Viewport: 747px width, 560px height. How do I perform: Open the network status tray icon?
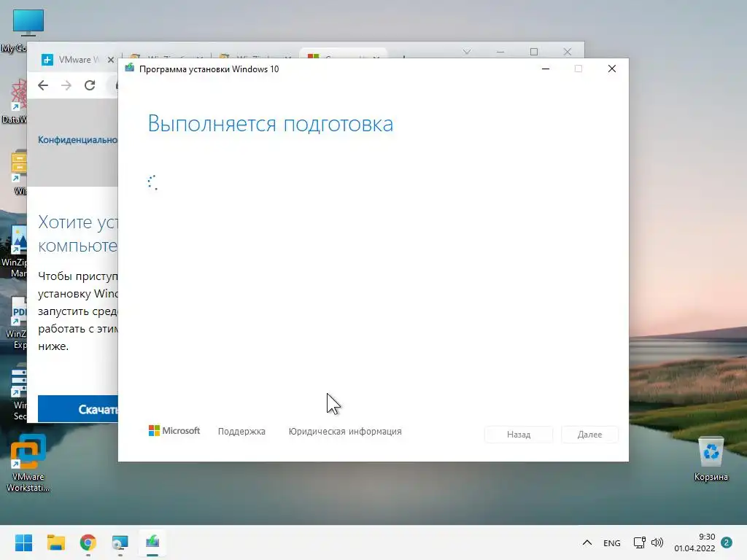coord(639,542)
